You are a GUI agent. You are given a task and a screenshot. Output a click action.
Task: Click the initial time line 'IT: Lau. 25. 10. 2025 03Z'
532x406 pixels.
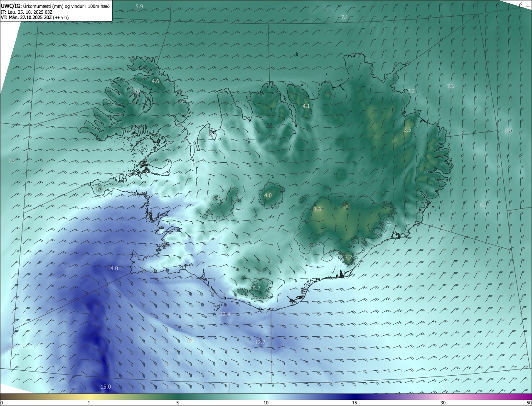click(x=27, y=12)
